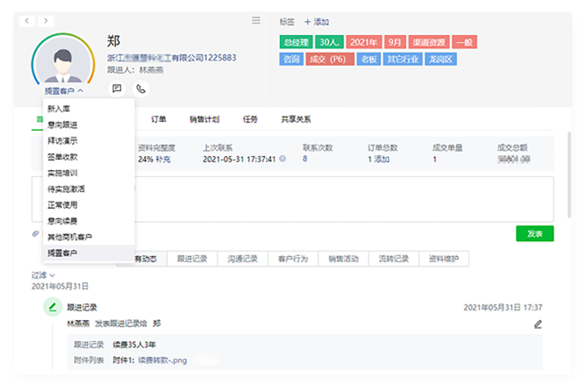Click 添加 link next to 标签
Screen dimensions: 587x392
tap(316, 21)
